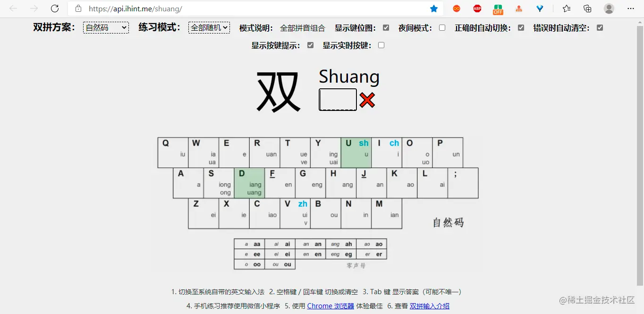Image resolution: width=644 pixels, height=314 pixels.
Task: Click the Z ei key on keymap
Action: [203, 213]
